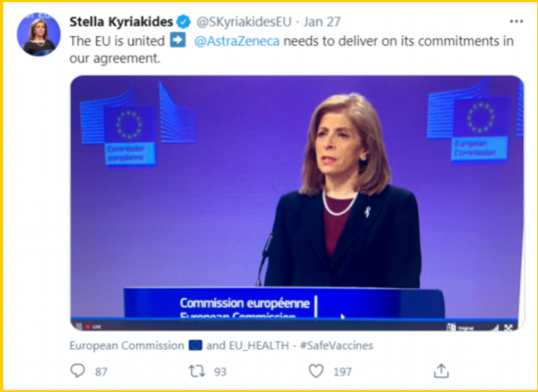Image resolution: width=538 pixels, height=392 pixels.
Task: Click the red LIVE indicator
Action: click(x=93, y=327)
